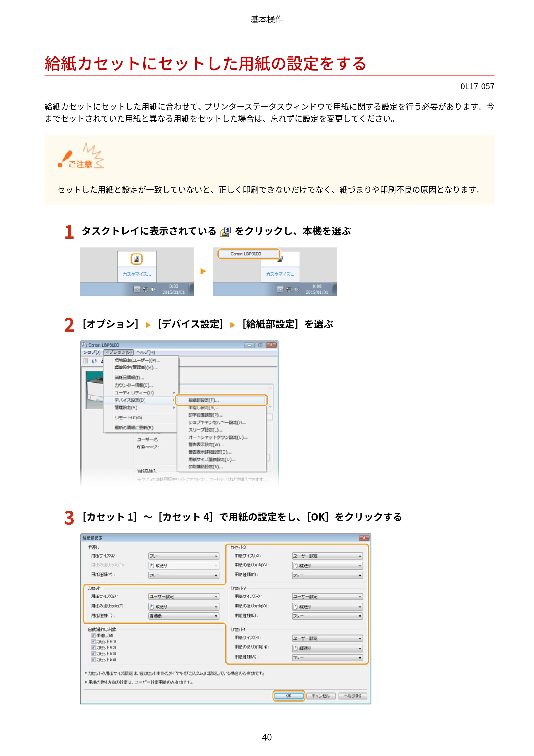The width and height of the screenshot is (534, 756).
Task: Show hidden icons arrow in first taskbar
Action: pyautogui.click(x=137, y=289)
